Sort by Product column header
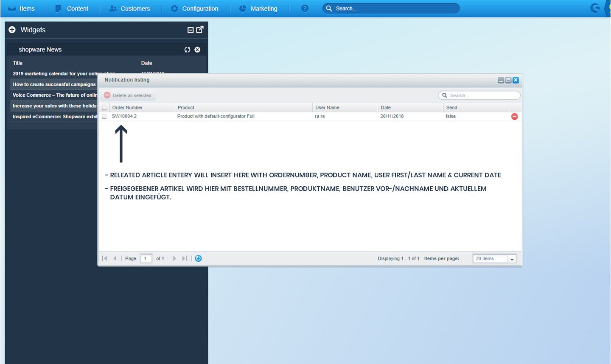This screenshot has width=611, height=364. click(x=244, y=108)
